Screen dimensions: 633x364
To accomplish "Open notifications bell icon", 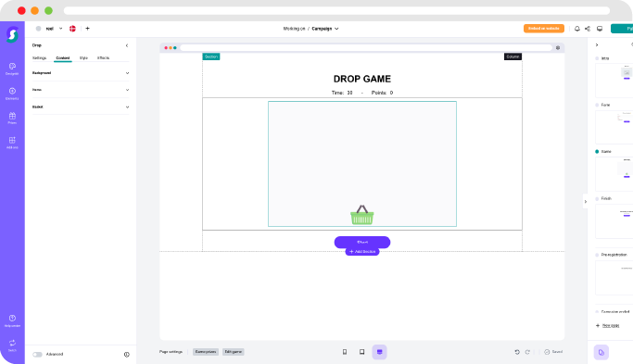I will coord(576,29).
